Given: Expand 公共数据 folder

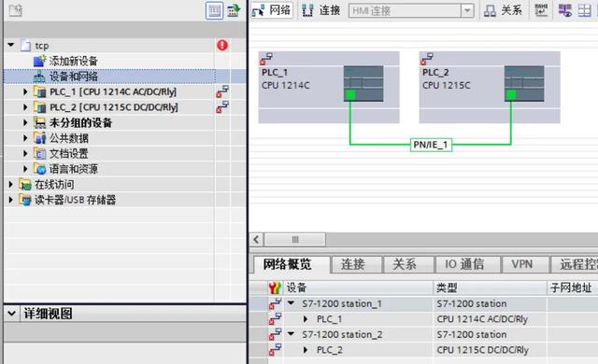Looking at the screenshot, I should [x=25, y=138].
